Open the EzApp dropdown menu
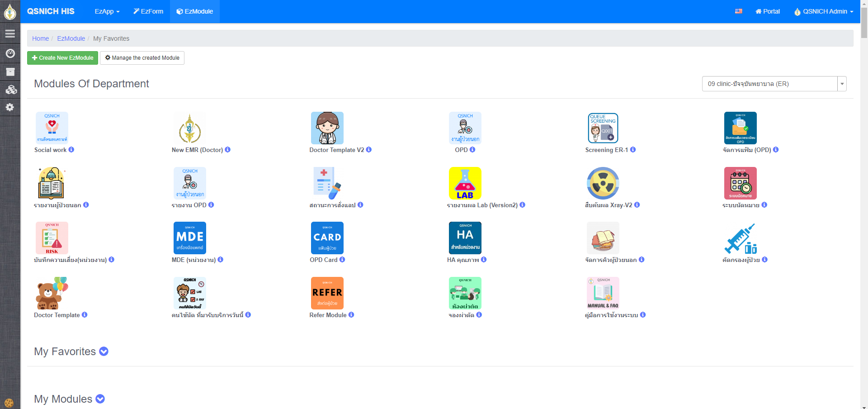 [107, 11]
